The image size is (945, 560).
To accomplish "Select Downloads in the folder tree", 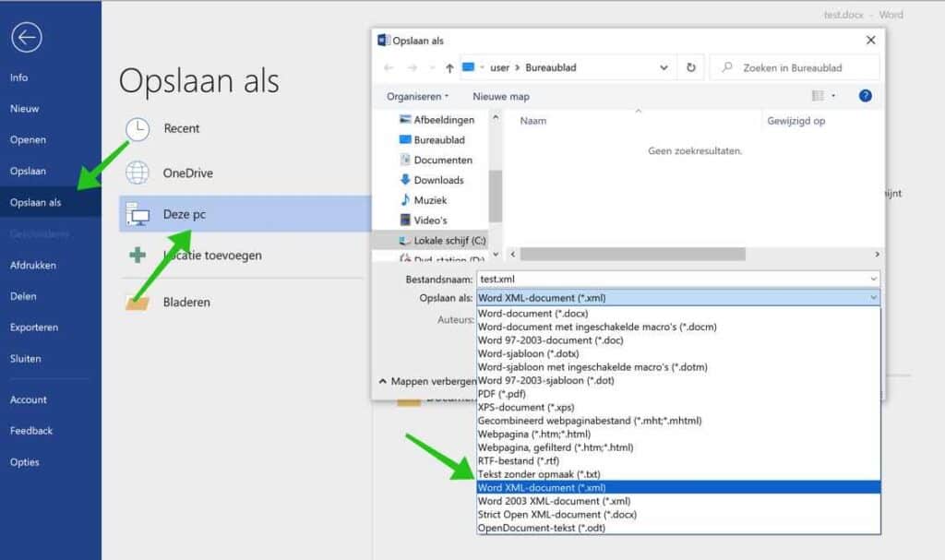I will [432, 180].
